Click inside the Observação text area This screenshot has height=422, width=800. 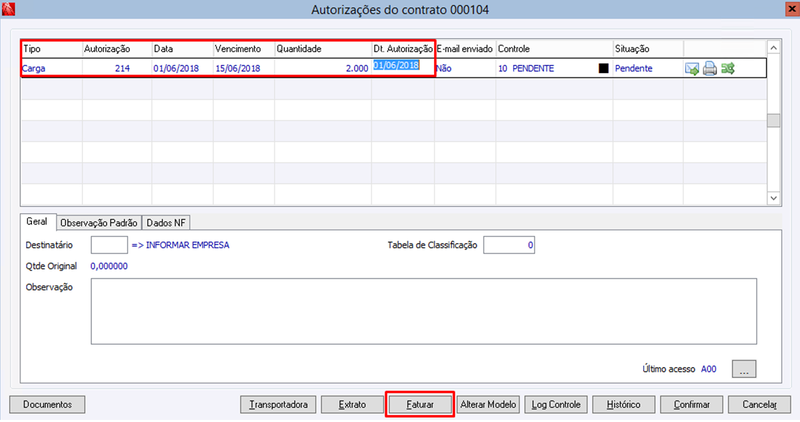click(x=424, y=311)
